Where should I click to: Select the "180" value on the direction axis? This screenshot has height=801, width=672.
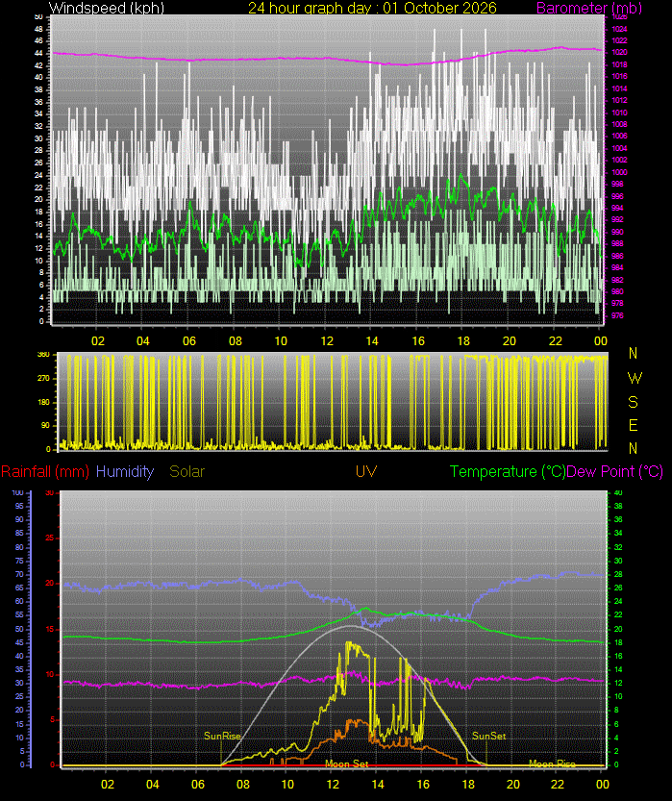(x=44, y=402)
